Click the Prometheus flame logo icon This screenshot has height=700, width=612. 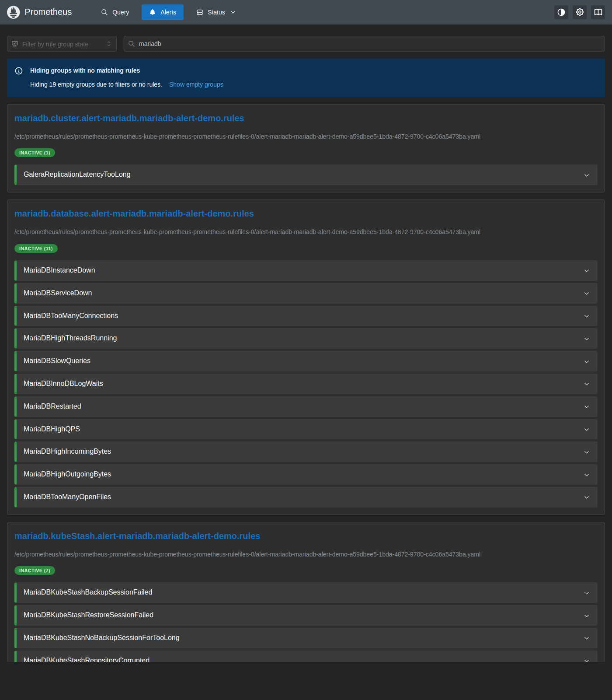14,12
